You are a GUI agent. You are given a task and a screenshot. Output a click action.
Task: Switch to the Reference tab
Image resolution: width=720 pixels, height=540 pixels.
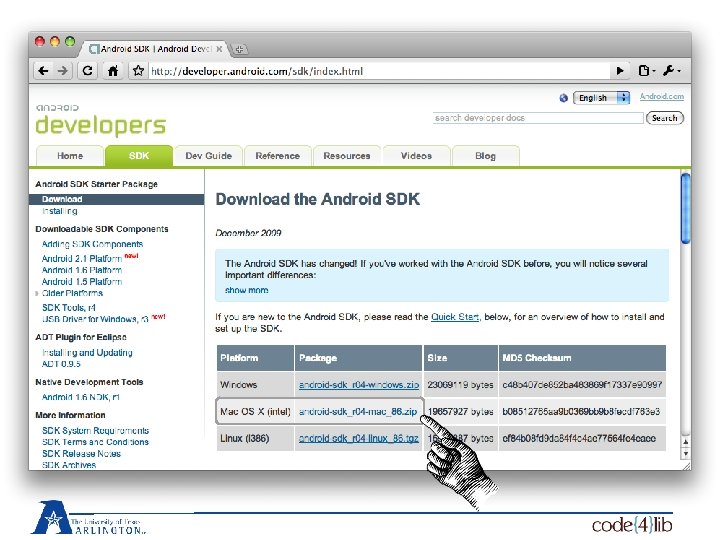(278, 156)
